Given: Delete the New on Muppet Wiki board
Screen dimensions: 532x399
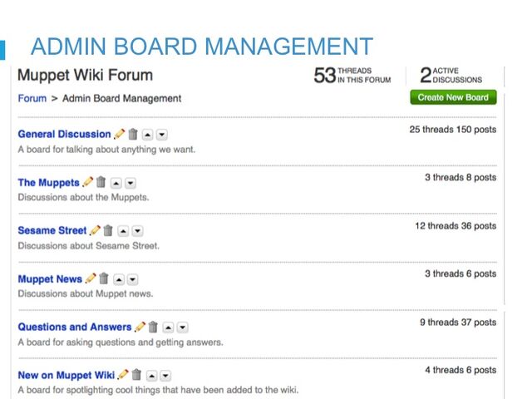Looking at the screenshot, I should pos(136,375).
